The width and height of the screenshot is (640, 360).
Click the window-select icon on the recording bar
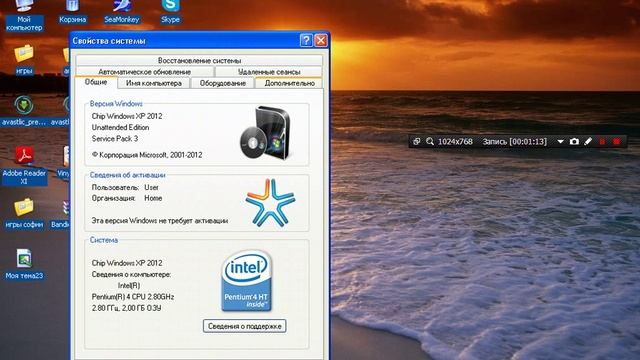(x=416, y=141)
